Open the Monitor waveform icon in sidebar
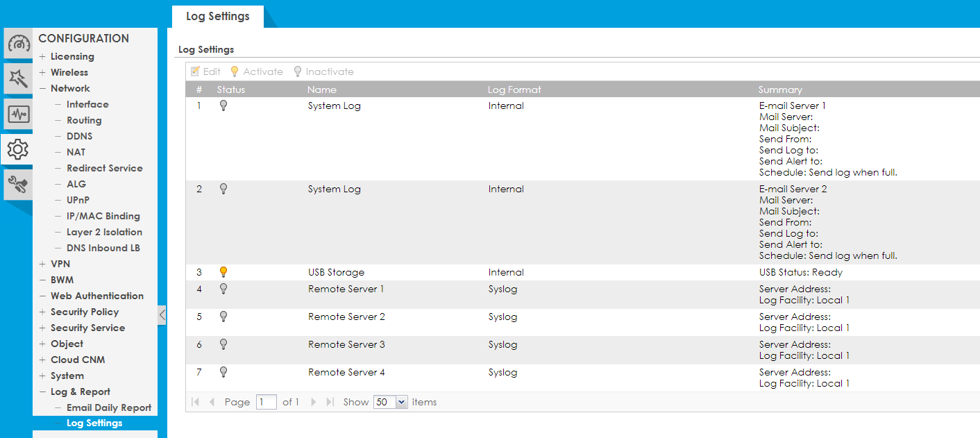This screenshot has height=438, width=980. click(18, 114)
